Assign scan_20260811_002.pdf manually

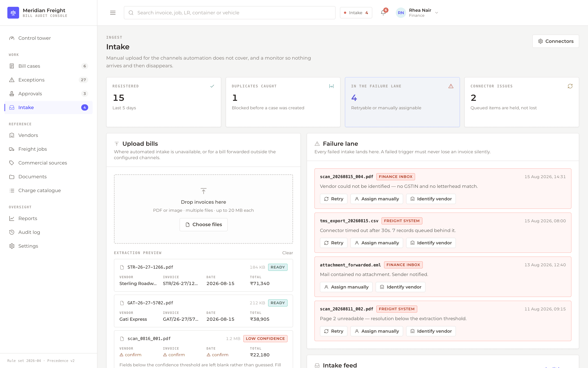coord(377,331)
